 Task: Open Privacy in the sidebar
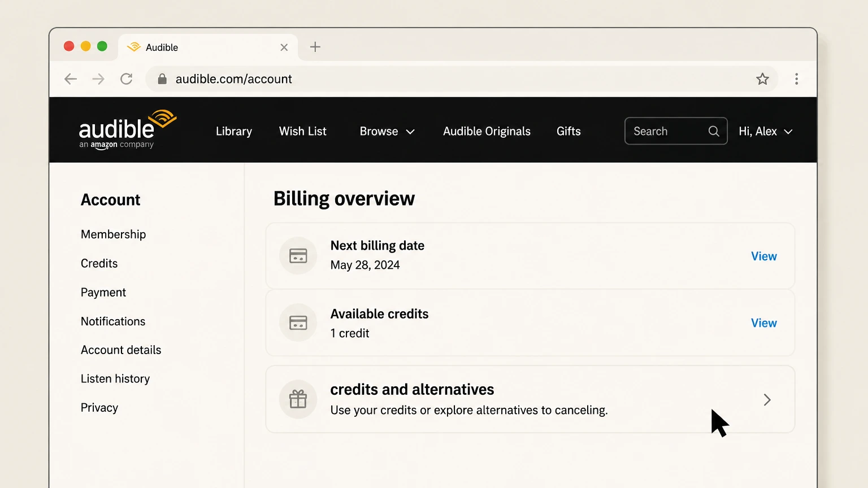99,407
